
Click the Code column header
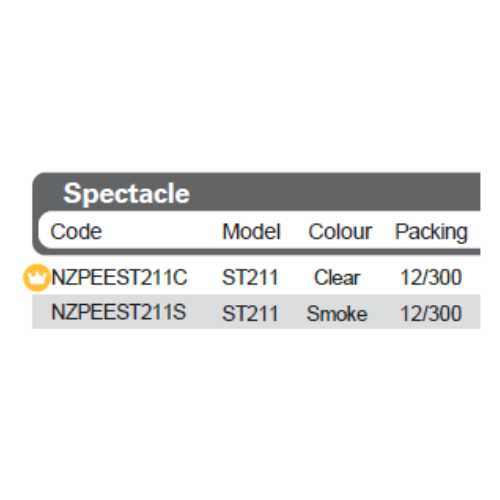(76, 231)
